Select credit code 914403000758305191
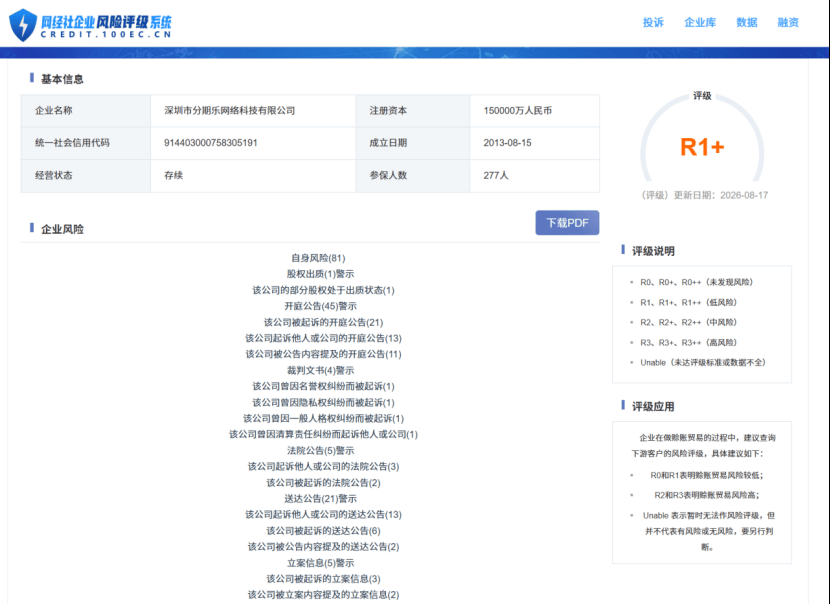This screenshot has height=604, width=830. click(x=211, y=143)
